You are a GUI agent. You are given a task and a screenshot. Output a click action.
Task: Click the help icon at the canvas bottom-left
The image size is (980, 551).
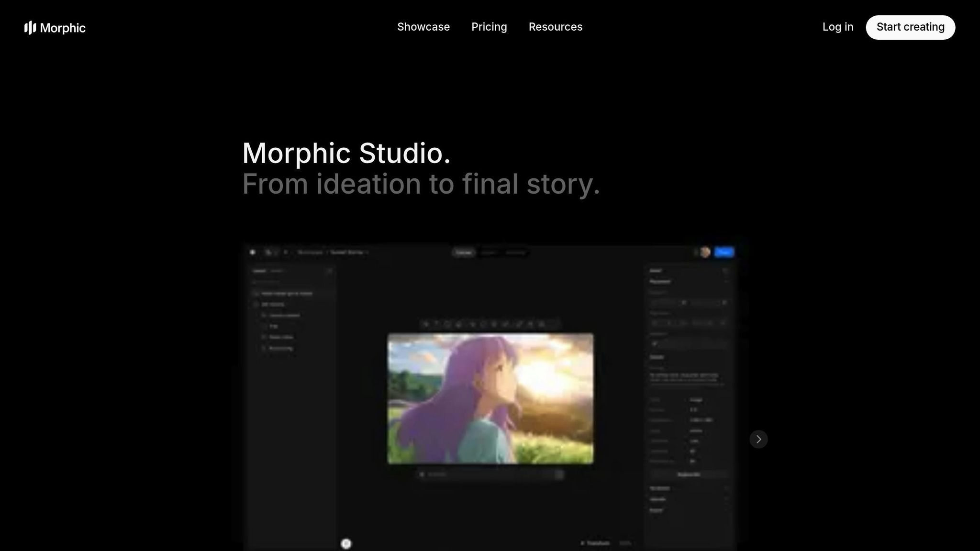(x=346, y=544)
